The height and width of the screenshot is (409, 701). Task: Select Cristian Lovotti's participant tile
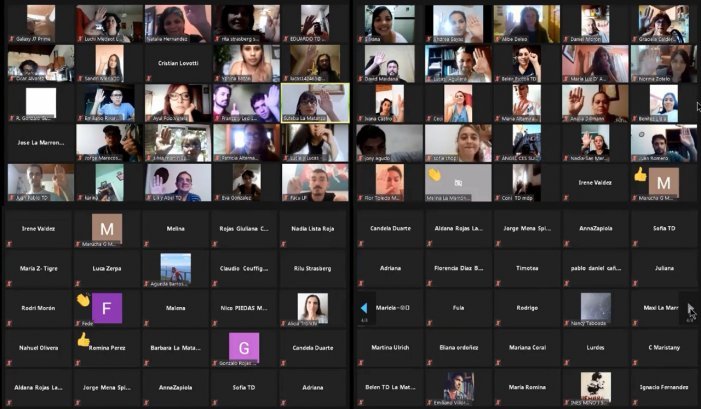(177, 63)
